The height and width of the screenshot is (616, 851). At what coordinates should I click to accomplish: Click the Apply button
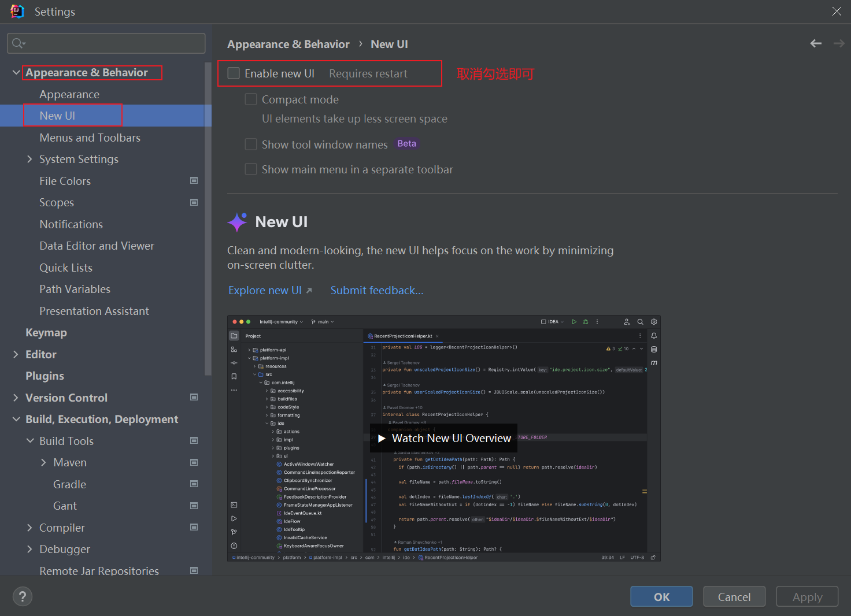(x=807, y=597)
